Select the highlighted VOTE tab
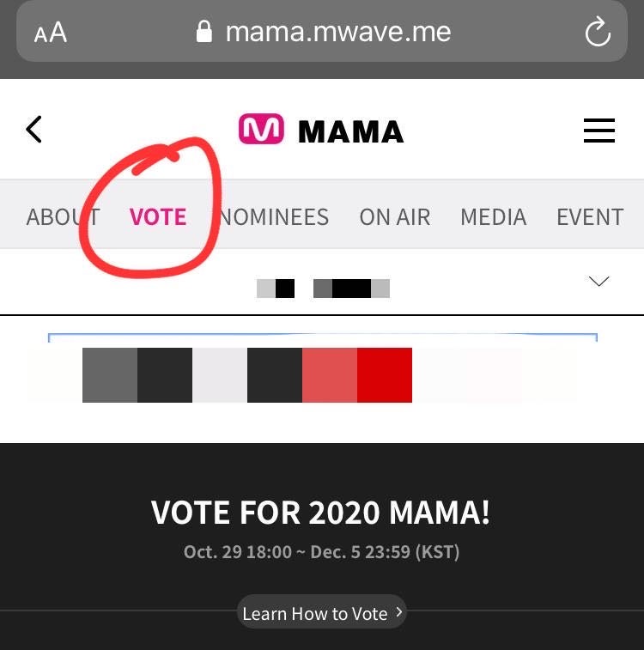The height and width of the screenshot is (650, 644). click(158, 217)
